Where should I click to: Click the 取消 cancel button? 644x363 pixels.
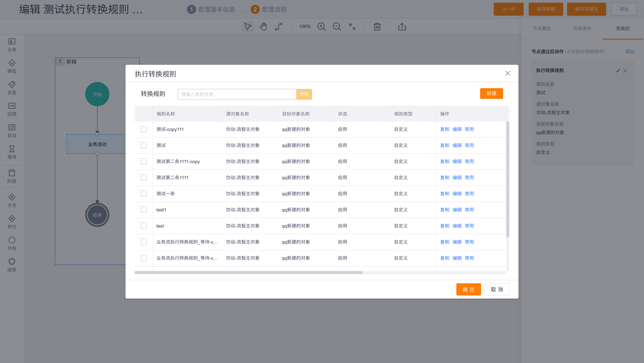click(x=496, y=289)
